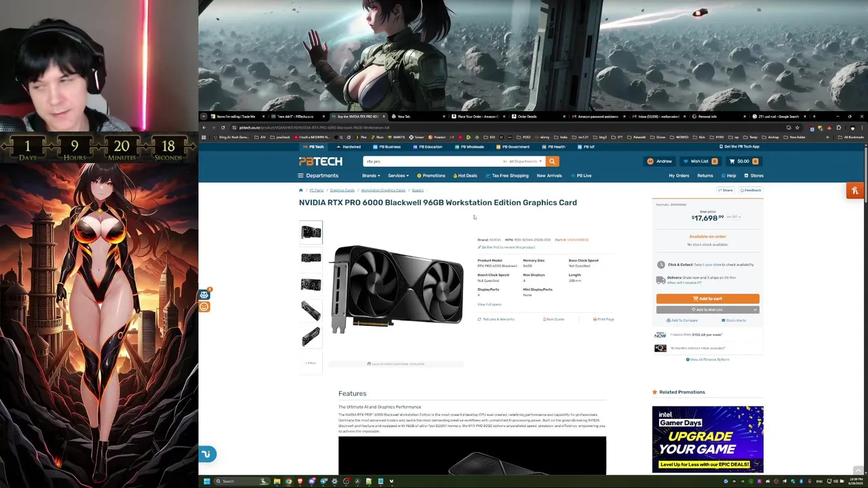This screenshot has width=868, height=488.
Task: Open the Graphics Cards breadcrumb
Action: point(342,190)
